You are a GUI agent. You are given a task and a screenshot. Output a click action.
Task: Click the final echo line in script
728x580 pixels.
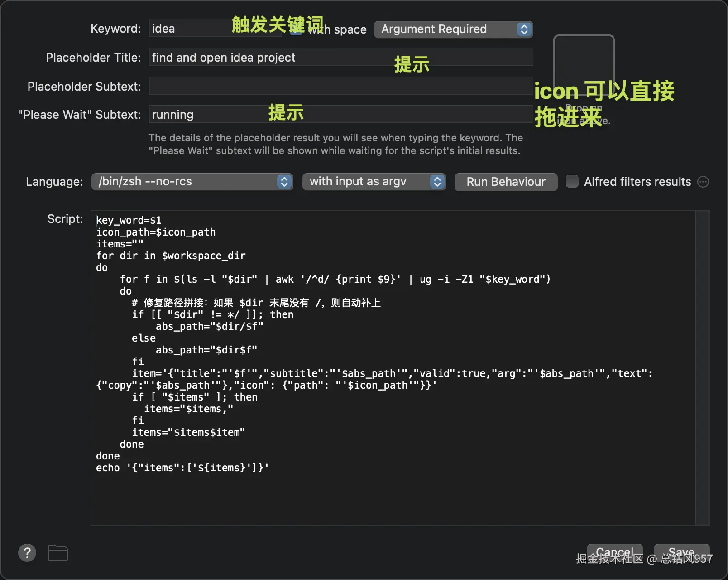tap(182, 468)
